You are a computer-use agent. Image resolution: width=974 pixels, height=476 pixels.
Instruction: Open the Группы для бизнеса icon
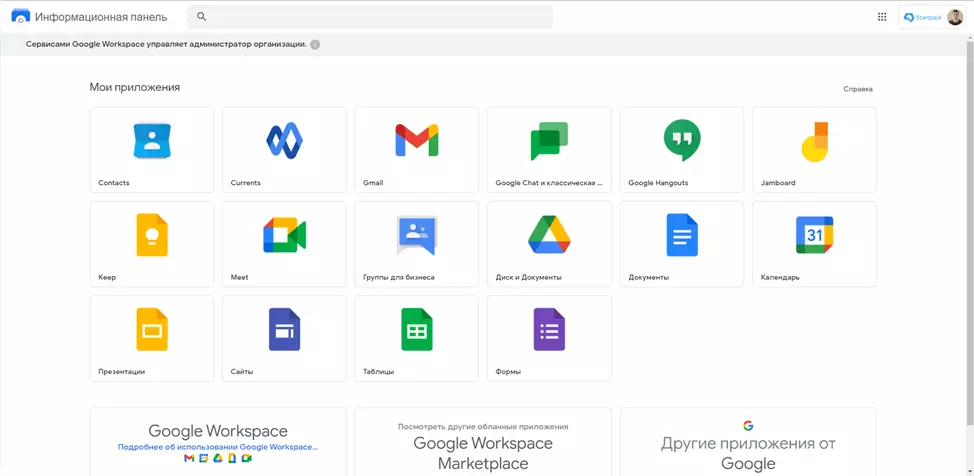pyautogui.click(x=417, y=236)
